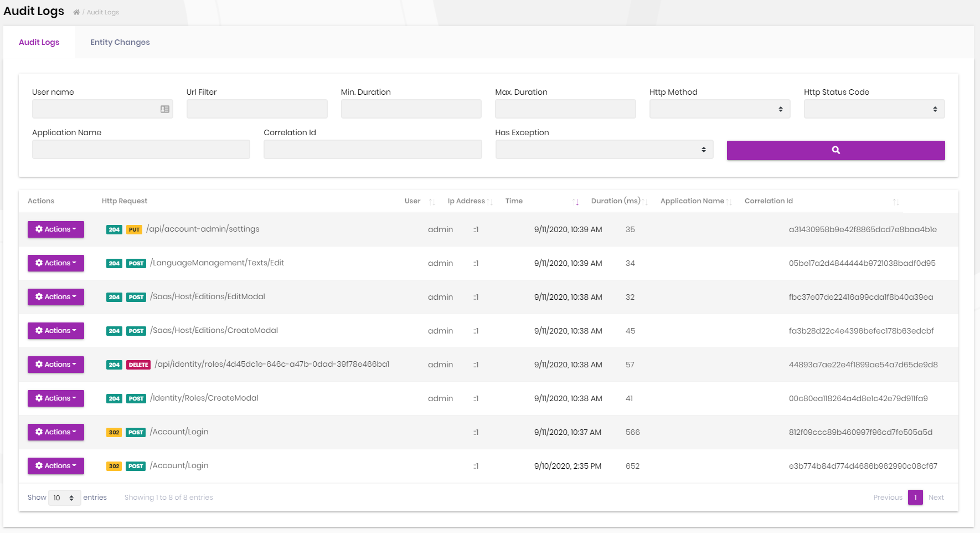This screenshot has height=533, width=980.
Task: Select page 1 in pagination
Action: click(915, 498)
